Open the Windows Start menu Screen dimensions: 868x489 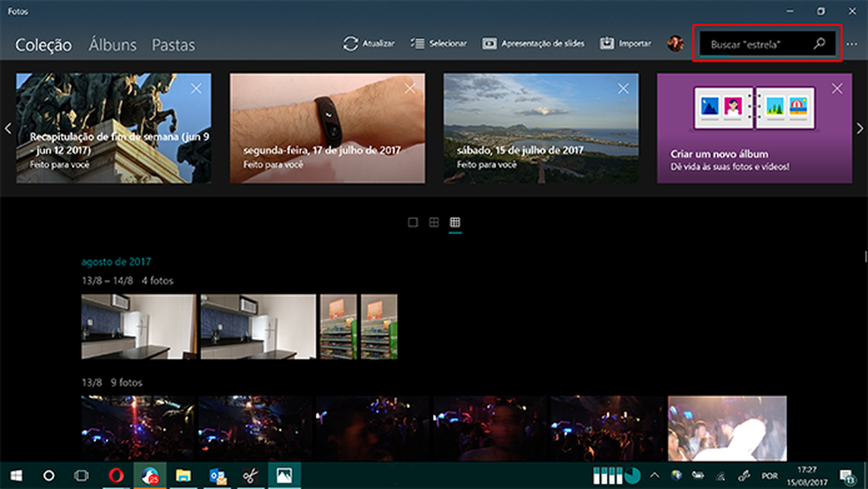point(16,476)
